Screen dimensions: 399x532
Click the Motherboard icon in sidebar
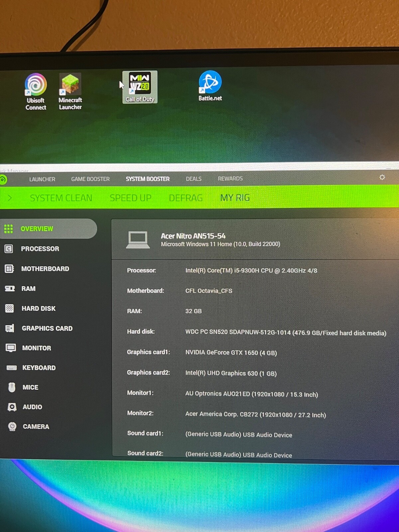[9, 269]
